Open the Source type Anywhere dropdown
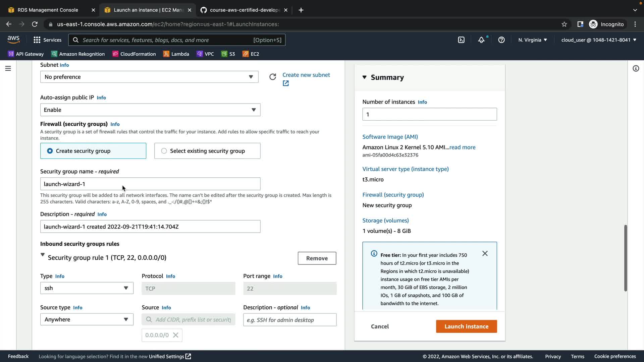 (x=87, y=319)
